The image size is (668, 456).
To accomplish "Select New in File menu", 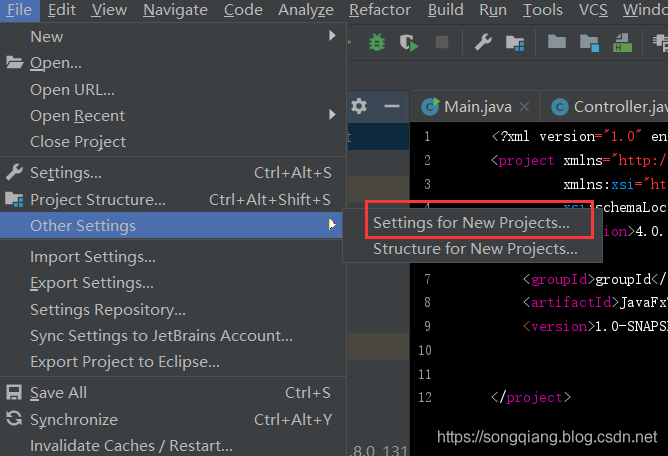I will coord(173,37).
